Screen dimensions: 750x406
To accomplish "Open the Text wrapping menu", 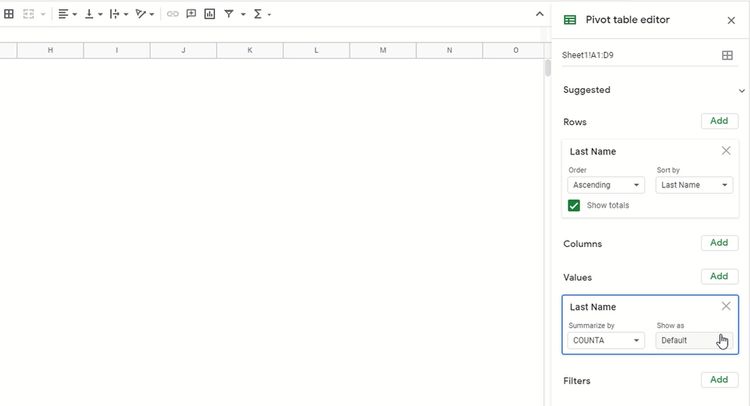I will point(118,14).
